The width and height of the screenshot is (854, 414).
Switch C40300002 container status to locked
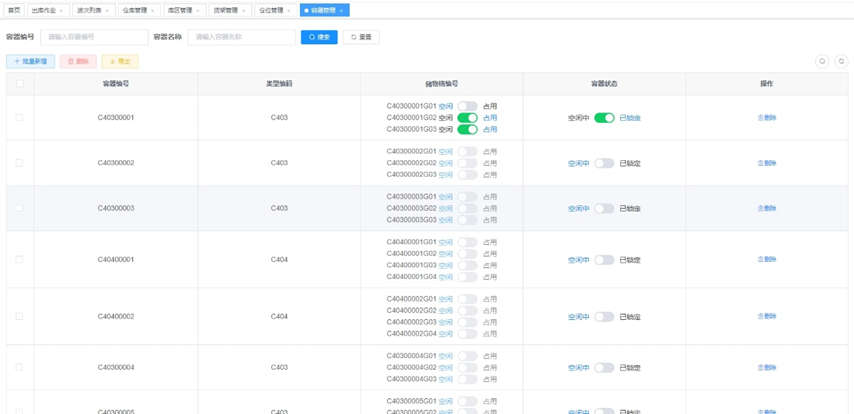[x=604, y=163]
